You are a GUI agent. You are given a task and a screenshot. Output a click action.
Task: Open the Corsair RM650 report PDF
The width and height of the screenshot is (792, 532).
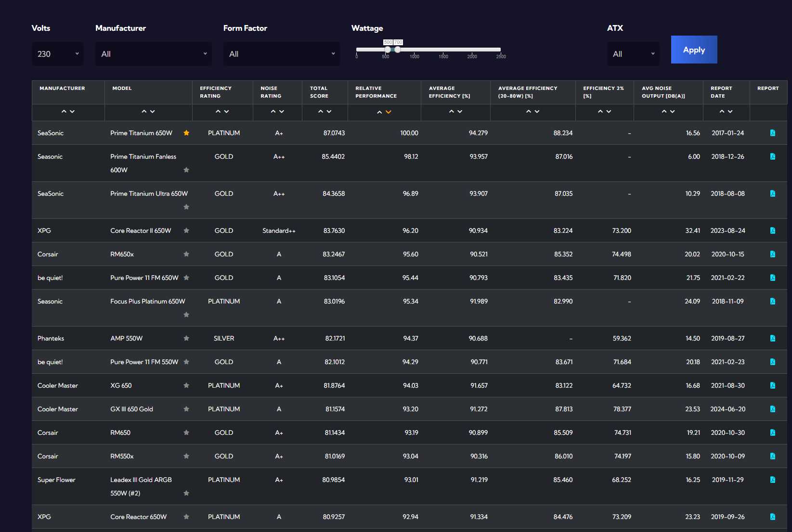(772, 433)
